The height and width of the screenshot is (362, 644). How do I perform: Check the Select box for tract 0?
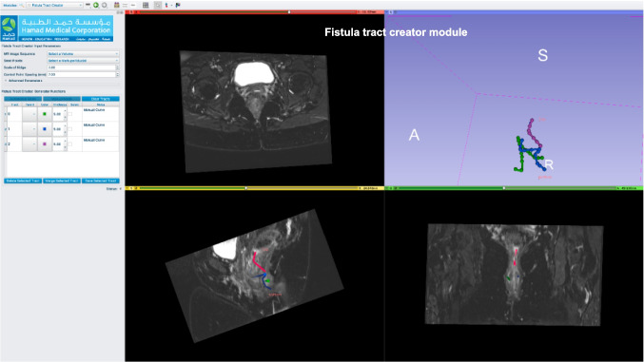pyautogui.click(x=70, y=114)
